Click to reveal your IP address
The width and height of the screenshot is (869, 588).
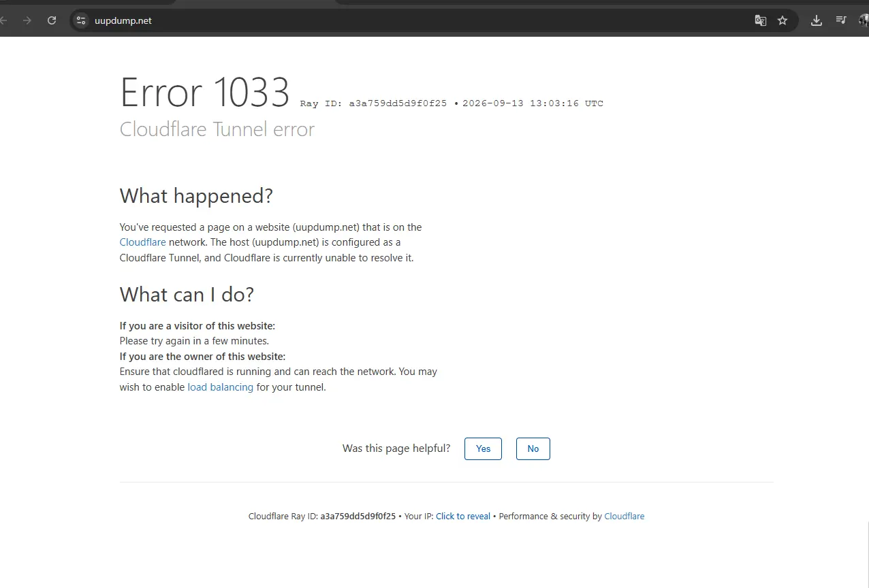[463, 517]
